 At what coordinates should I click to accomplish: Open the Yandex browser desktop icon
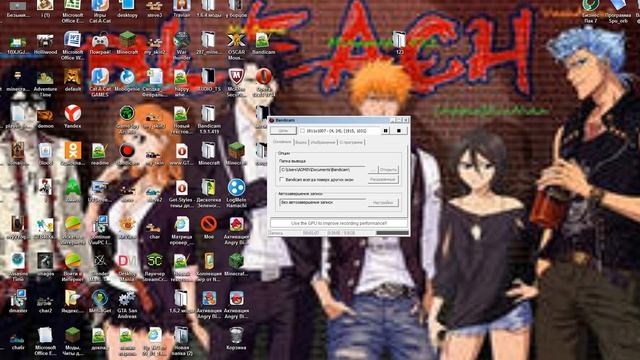[73, 117]
